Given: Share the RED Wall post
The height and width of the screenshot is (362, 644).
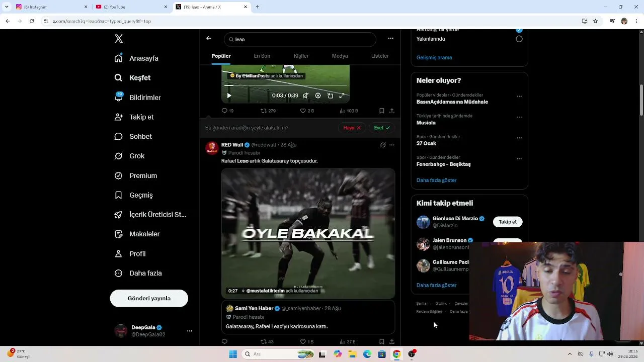Looking at the screenshot, I should click(x=392, y=342).
